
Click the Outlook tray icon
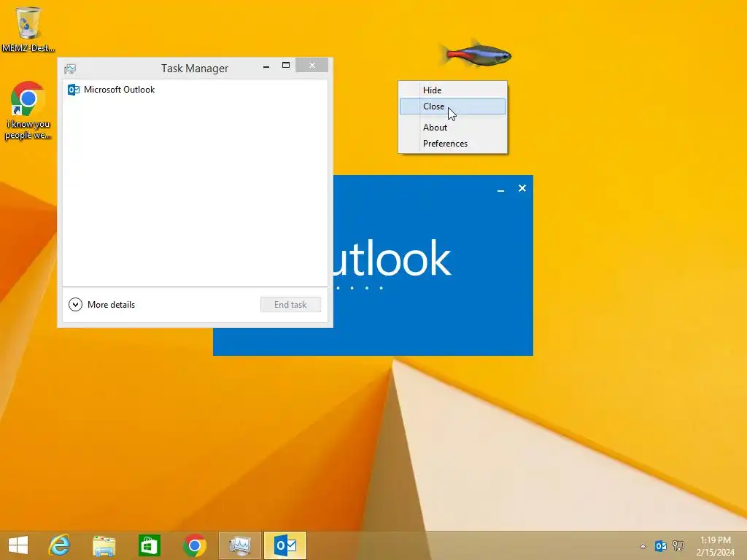coord(660,546)
